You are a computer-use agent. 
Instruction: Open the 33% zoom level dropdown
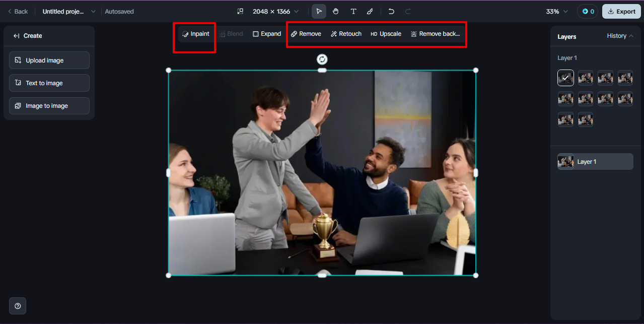point(557,11)
